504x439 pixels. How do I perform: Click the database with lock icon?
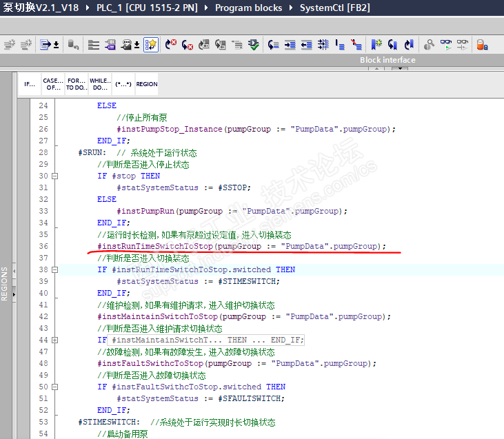(x=482, y=45)
